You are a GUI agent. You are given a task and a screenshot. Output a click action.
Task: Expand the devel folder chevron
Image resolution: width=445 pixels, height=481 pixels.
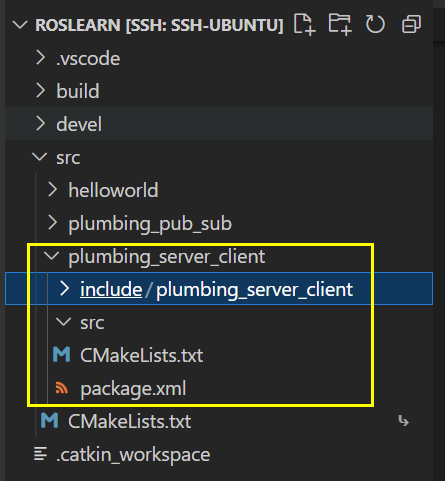point(41,124)
